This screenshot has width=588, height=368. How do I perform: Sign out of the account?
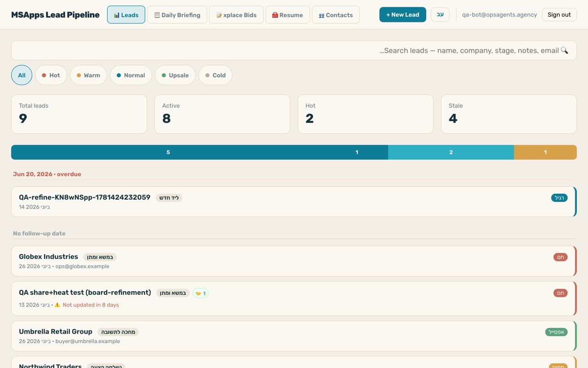click(559, 15)
